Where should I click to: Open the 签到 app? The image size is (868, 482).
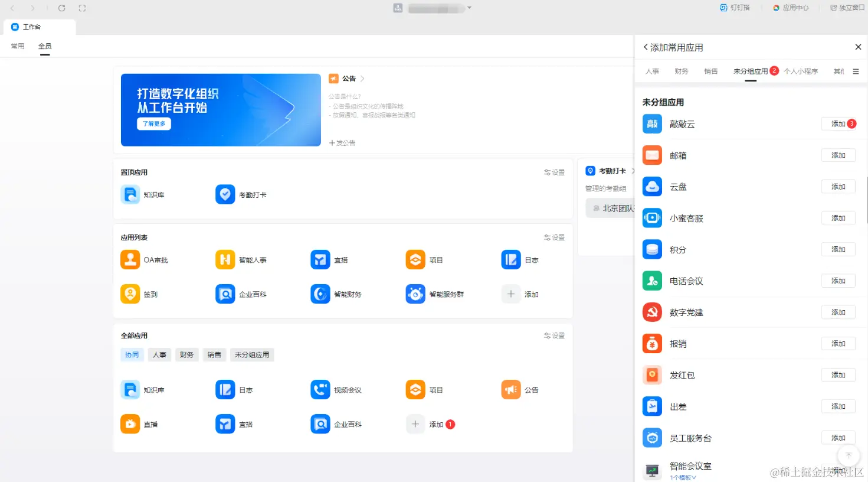click(139, 294)
